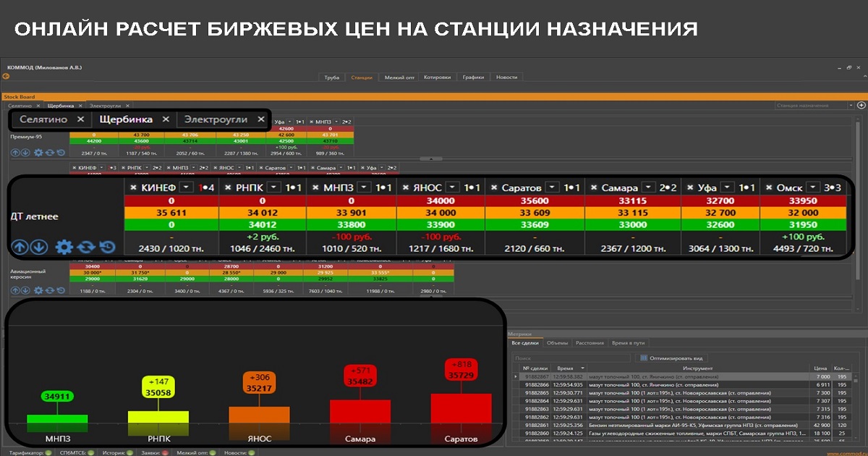Remove Саратов column from ДТ летнее
The height and width of the screenshot is (456, 868).
point(494,187)
